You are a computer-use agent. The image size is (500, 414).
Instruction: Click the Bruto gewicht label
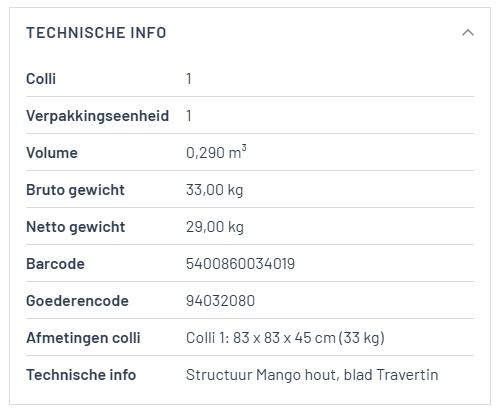coord(75,190)
